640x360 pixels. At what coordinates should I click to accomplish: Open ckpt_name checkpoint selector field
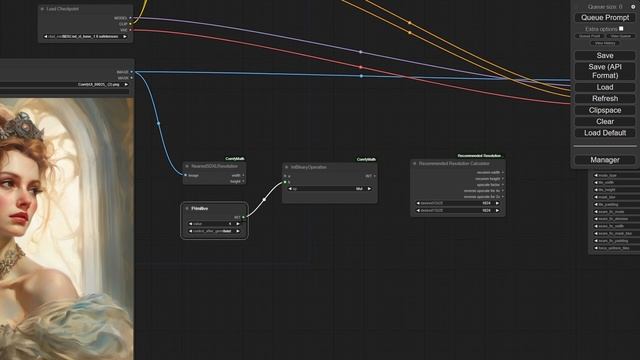point(85,36)
